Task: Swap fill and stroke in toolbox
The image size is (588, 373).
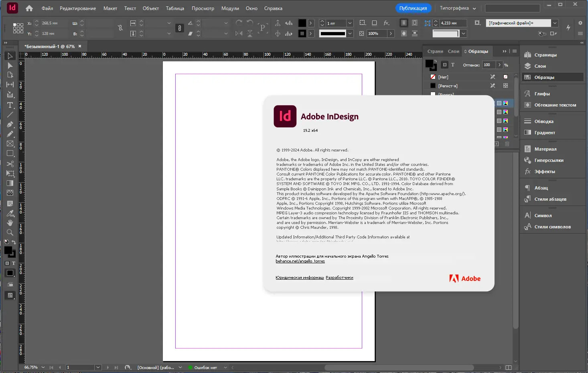Action: [14, 242]
